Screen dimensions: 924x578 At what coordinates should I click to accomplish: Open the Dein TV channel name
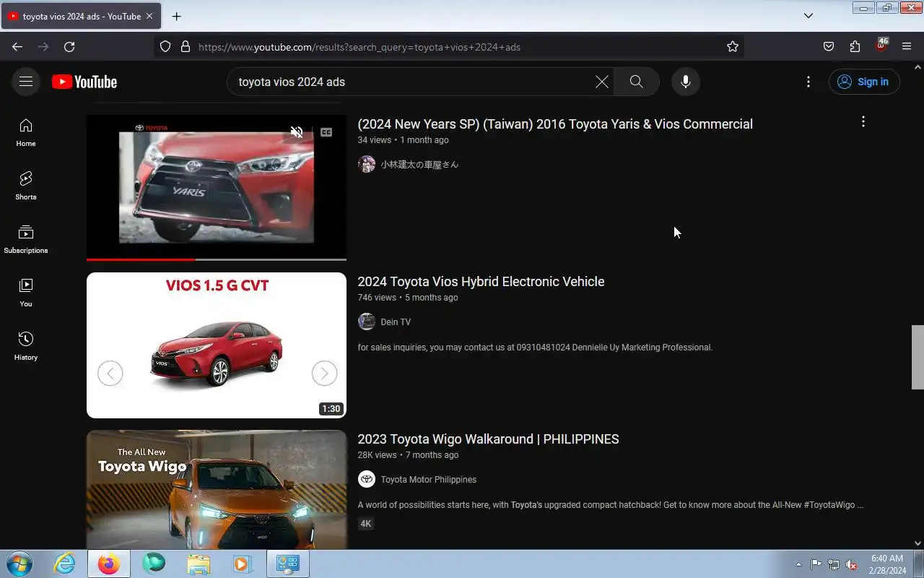[396, 322]
